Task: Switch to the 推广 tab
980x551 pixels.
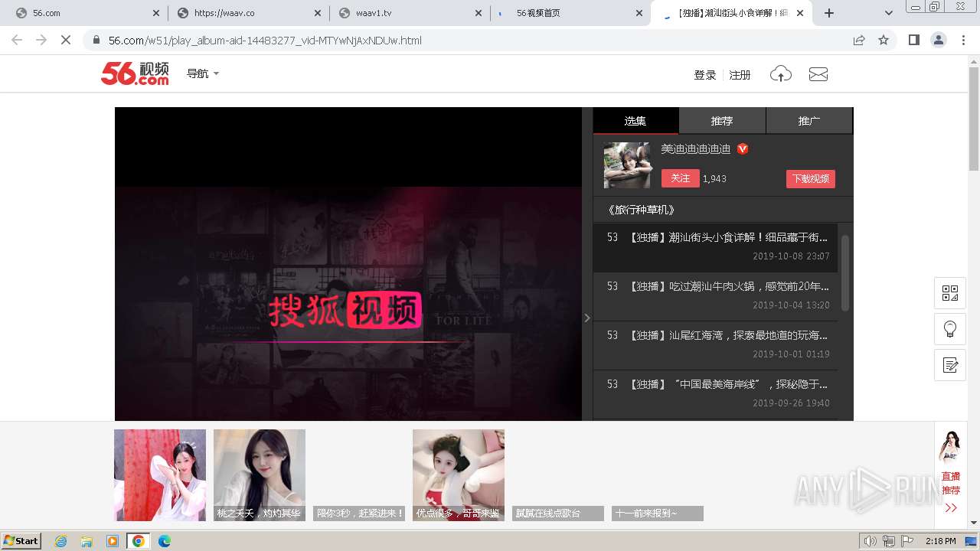Action: pos(809,121)
